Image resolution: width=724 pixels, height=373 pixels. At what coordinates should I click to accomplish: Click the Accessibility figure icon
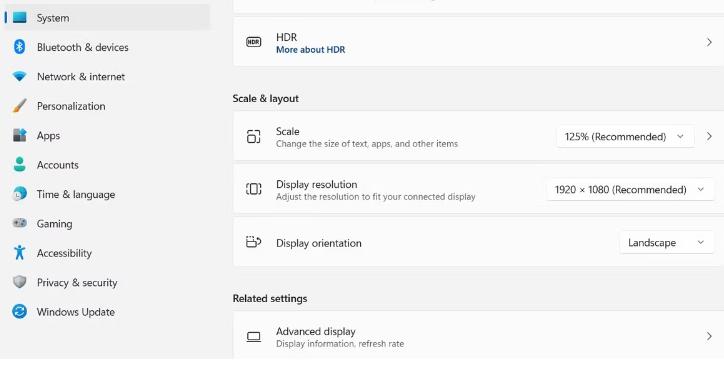pos(19,253)
